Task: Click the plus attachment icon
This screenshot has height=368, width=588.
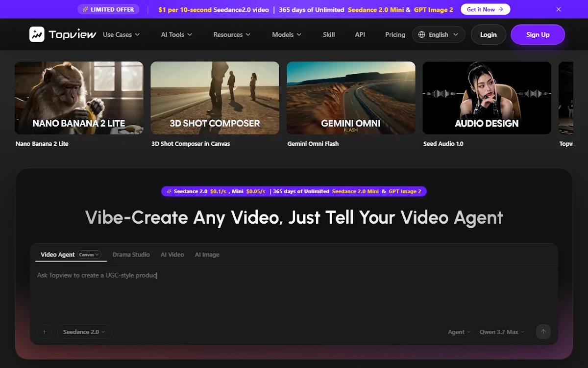Action: (x=45, y=332)
